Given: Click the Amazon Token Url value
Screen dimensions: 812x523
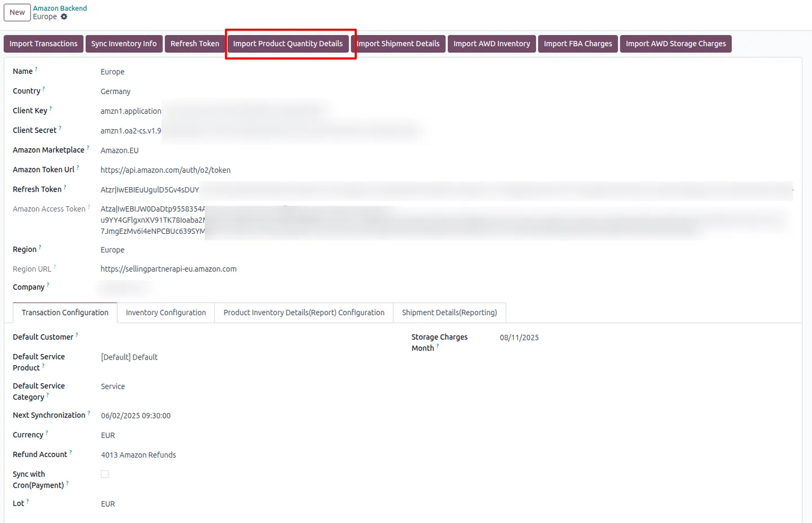Looking at the screenshot, I should pos(165,170).
